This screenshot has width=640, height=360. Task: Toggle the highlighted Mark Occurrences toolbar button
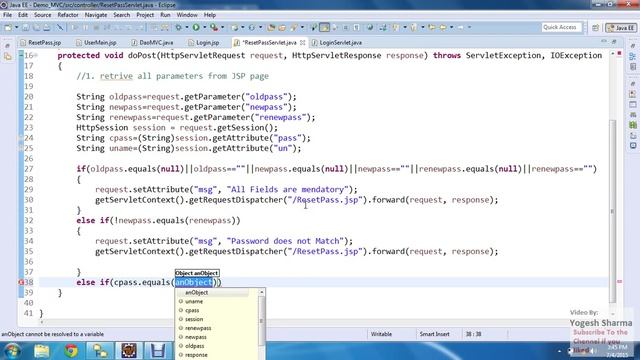pyautogui.click(x=324, y=27)
